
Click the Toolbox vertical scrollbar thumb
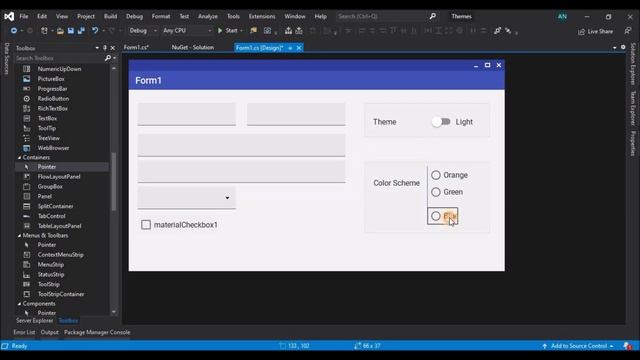click(113, 181)
